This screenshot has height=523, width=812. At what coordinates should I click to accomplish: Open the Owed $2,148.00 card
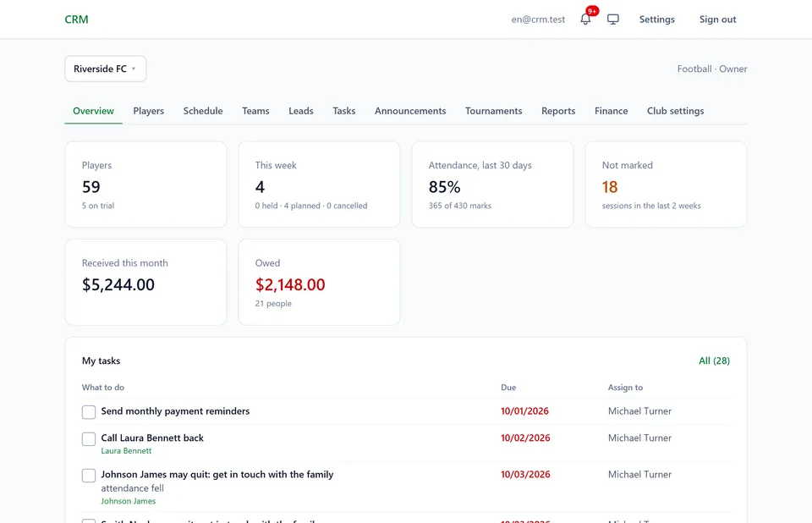click(x=319, y=283)
